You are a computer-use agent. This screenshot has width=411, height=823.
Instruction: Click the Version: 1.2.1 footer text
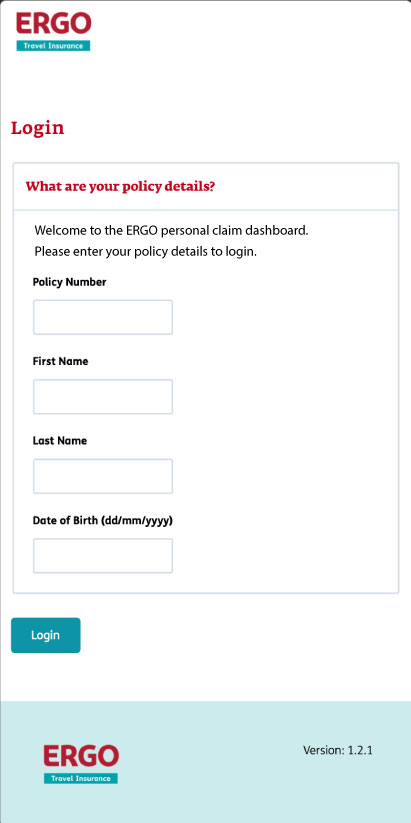coord(338,750)
